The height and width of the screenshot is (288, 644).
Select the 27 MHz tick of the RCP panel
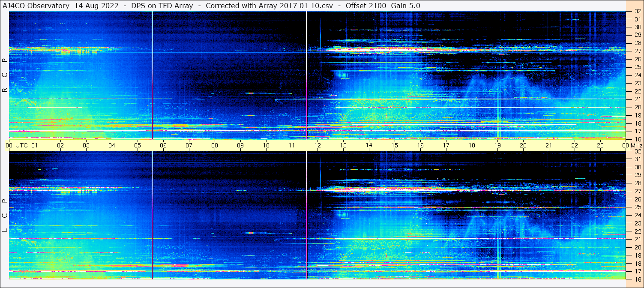point(637,51)
